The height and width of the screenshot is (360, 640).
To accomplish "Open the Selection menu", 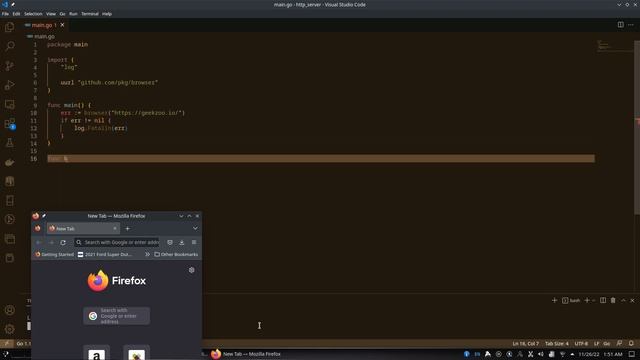I will click(x=33, y=13).
